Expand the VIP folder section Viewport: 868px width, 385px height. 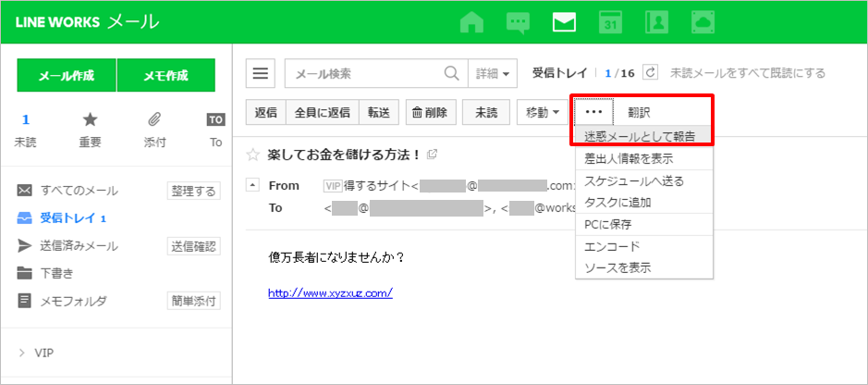[22, 353]
